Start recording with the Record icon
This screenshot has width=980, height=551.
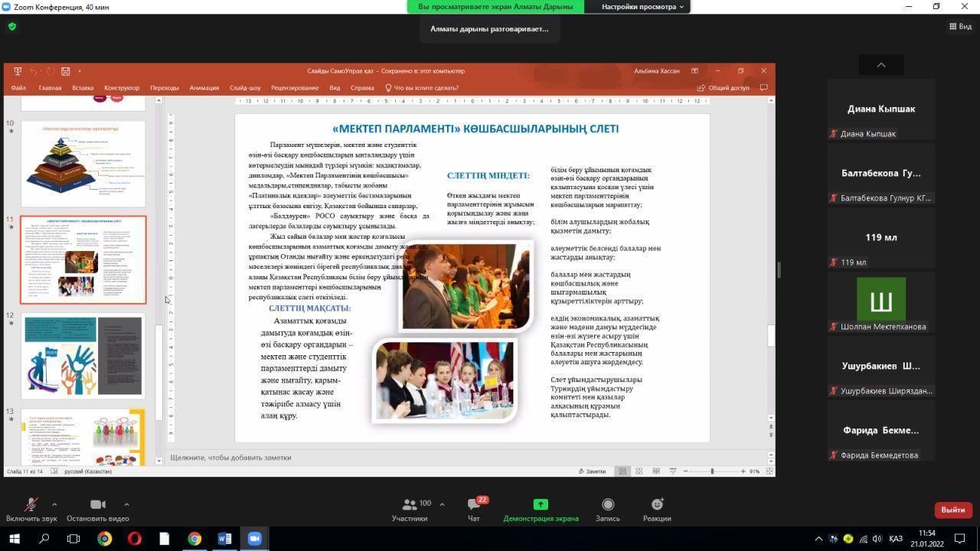coord(608,504)
